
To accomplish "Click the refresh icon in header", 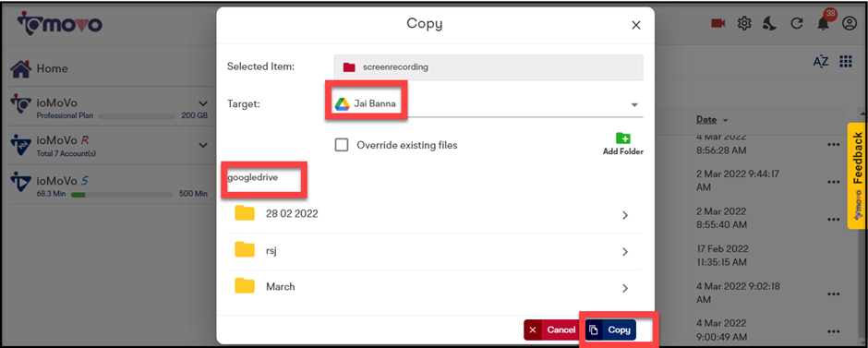I will click(x=797, y=23).
